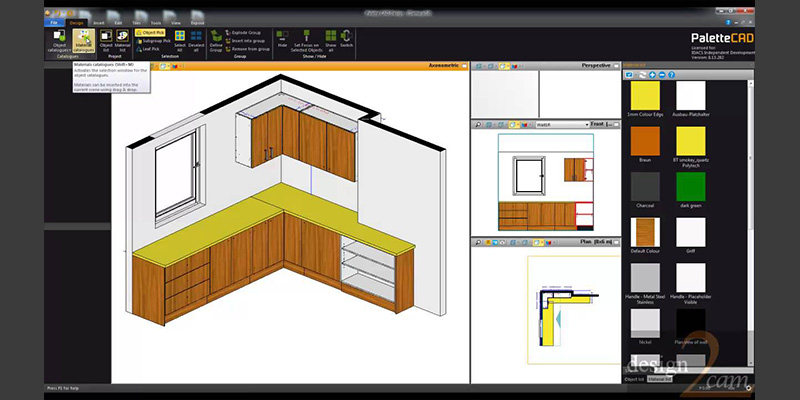Select the Griff material swatch

691,232
